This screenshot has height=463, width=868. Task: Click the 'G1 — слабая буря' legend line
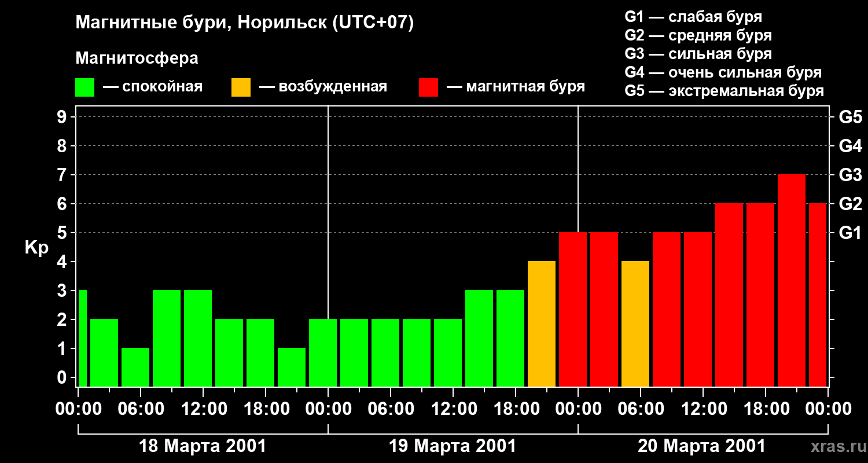693,17
